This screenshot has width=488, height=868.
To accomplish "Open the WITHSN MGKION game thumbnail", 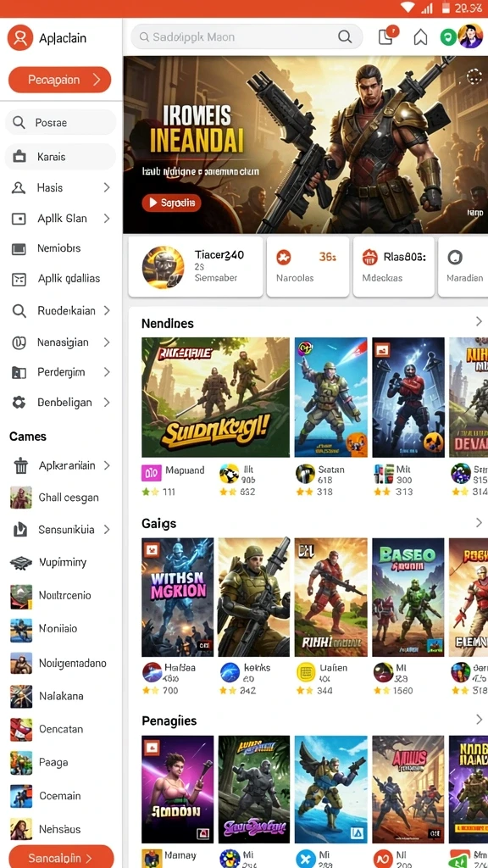I will point(178,598).
